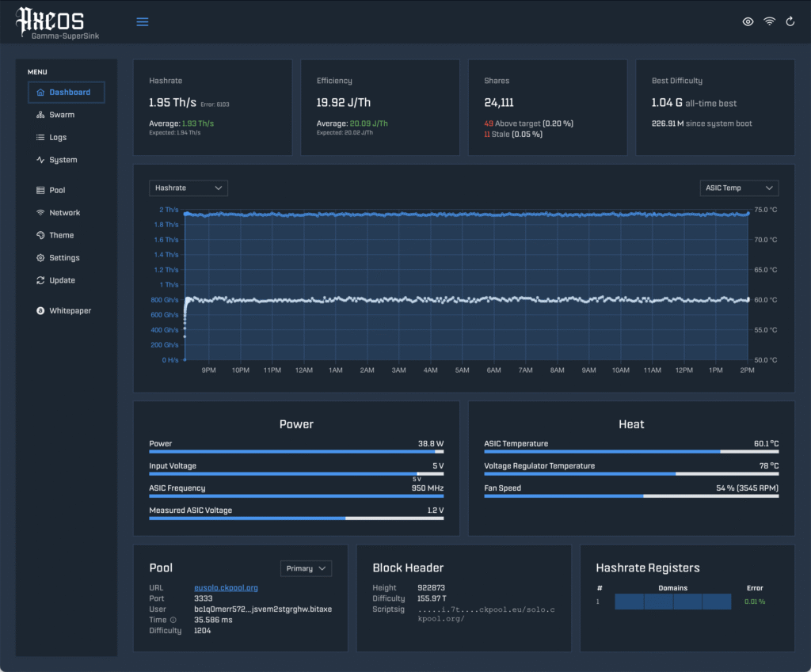This screenshot has height=672, width=811.
Task: Click the Theme palette icon
Action: point(41,235)
